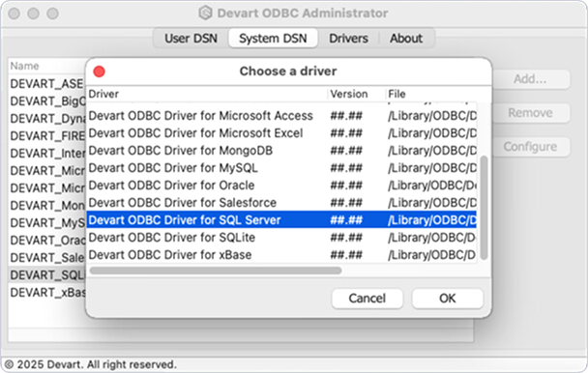Click the version cell of MySQL driver
The height and width of the screenshot is (373, 588).
[x=346, y=168]
